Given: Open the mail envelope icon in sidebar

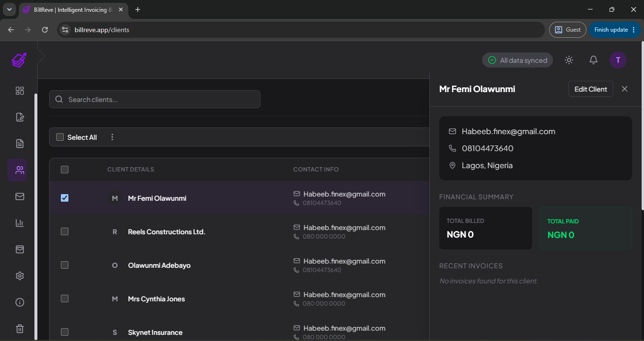Looking at the screenshot, I should [20, 196].
